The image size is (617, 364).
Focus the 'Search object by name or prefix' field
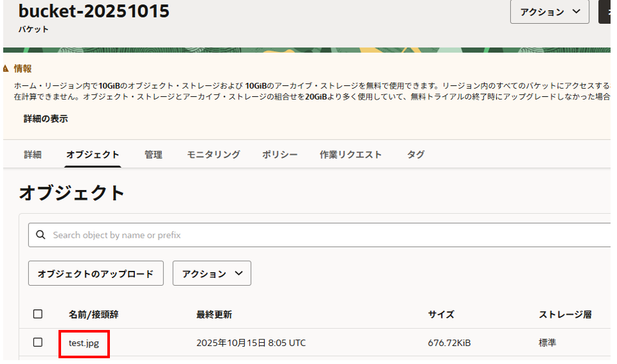[x=321, y=235]
